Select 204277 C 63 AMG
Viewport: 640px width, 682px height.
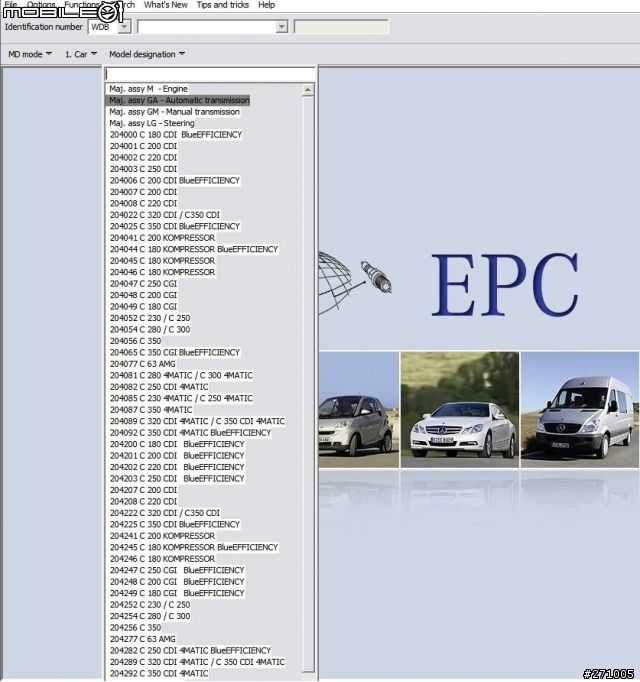coord(143,639)
